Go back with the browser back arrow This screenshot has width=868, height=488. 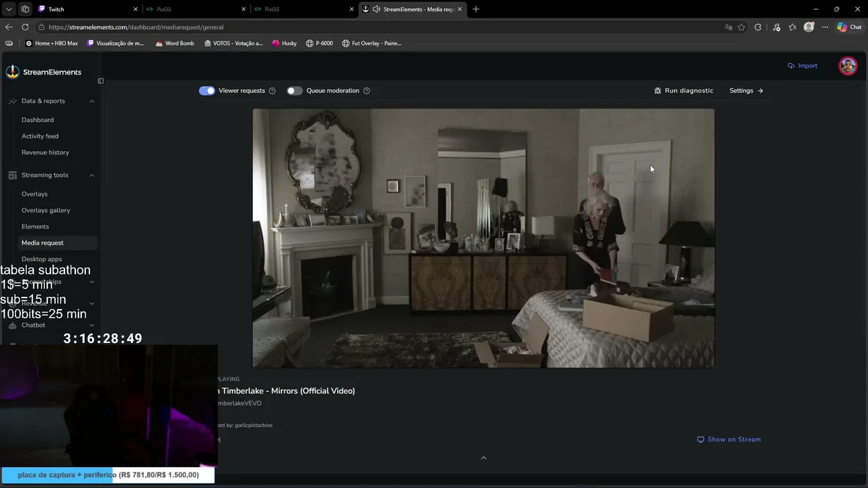[9, 27]
